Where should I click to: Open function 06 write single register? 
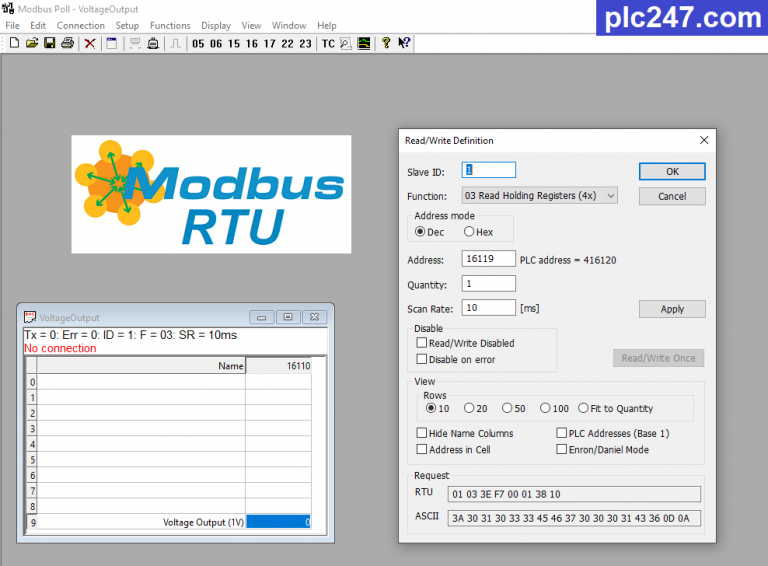(x=216, y=44)
